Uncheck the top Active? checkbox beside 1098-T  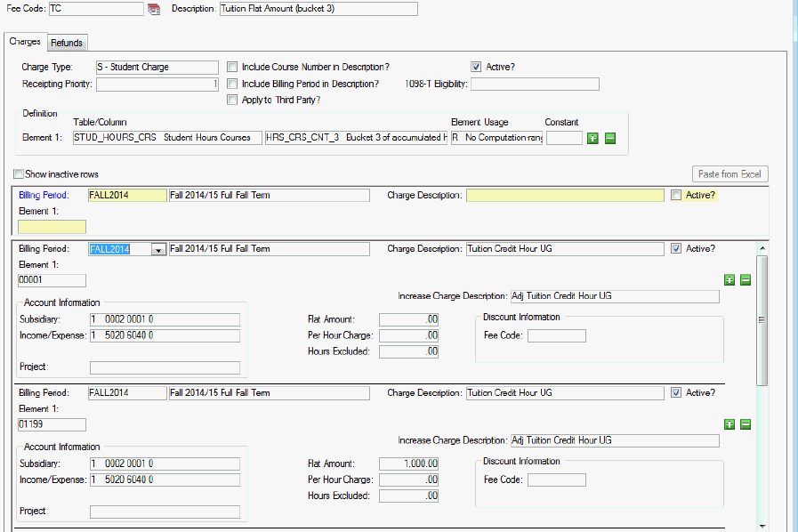477,67
